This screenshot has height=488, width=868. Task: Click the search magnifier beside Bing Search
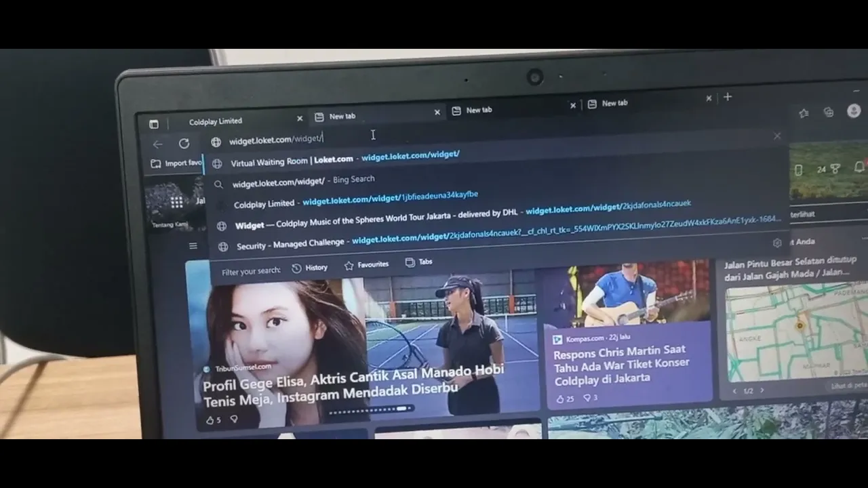(218, 184)
